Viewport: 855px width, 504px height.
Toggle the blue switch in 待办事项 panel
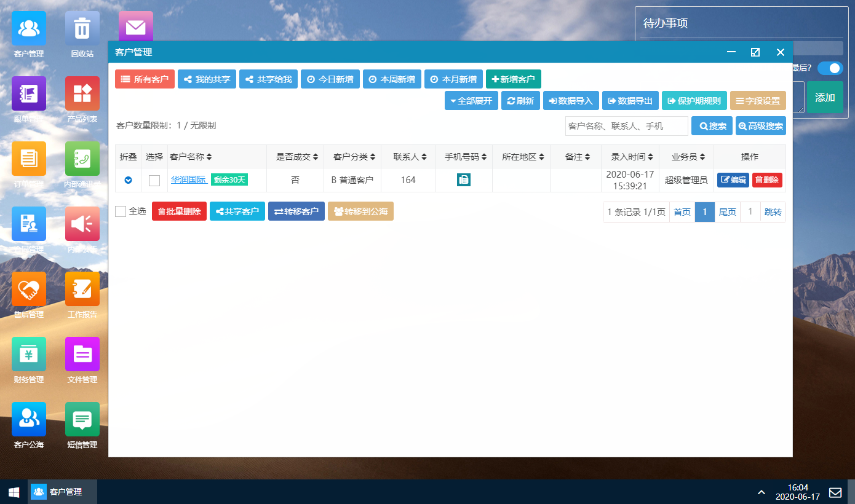click(x=830, y=68)
